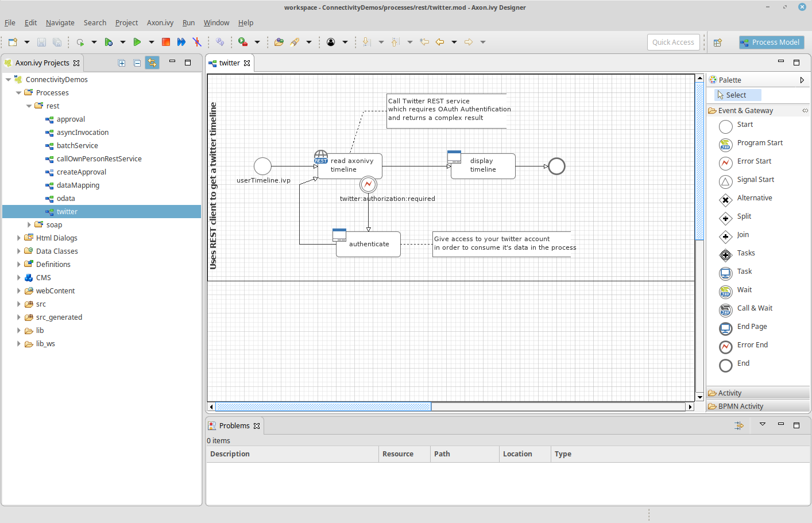
Task: Open the Activity palette drawer
Action: pos(758,393)
